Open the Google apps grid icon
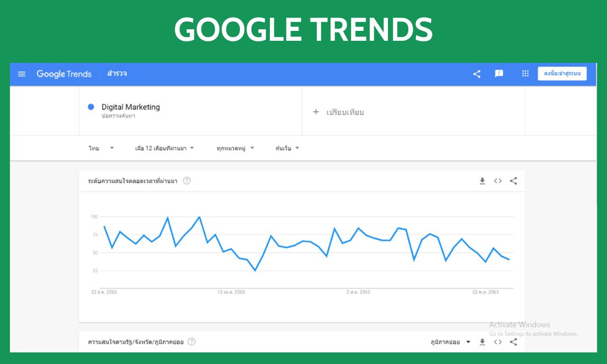The width and height of the screenshot is (607, 364). pyautogui.click(x=525, y=73)
